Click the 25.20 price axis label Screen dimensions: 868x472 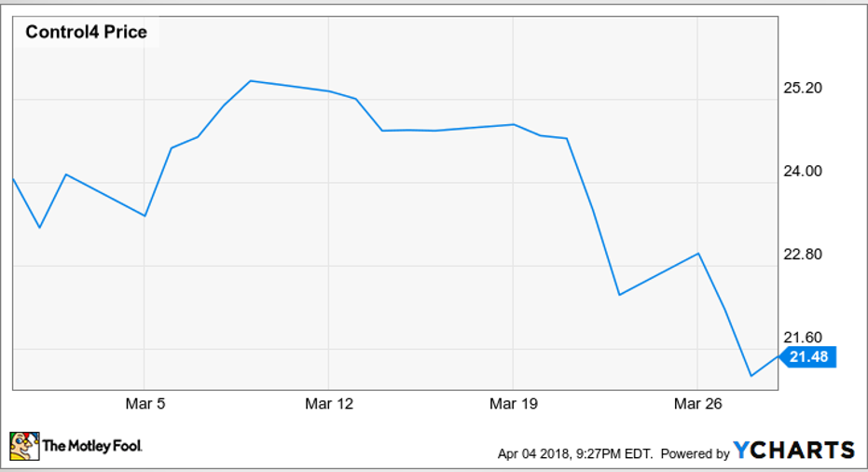[802, 89]
